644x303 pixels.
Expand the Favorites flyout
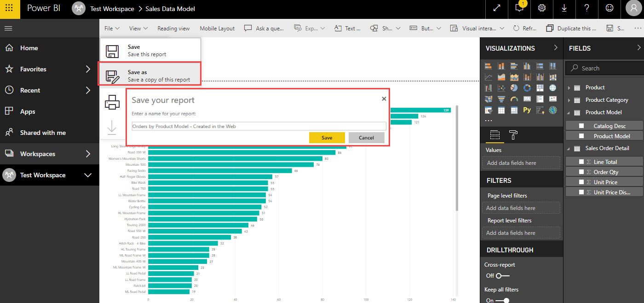pos(88,69)
